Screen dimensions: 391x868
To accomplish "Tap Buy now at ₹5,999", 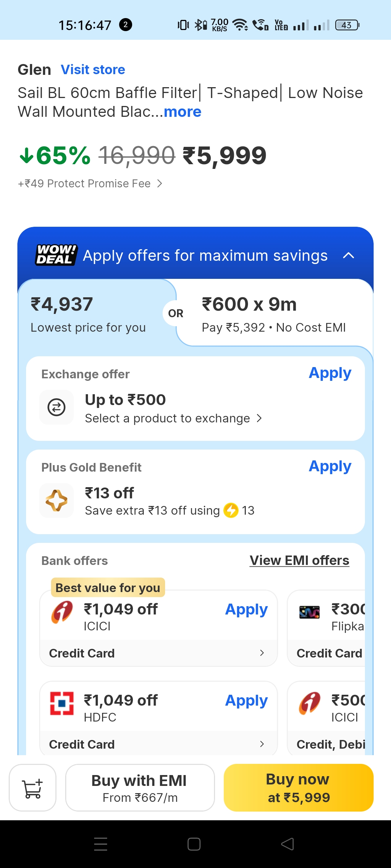I will coord(299,788).
